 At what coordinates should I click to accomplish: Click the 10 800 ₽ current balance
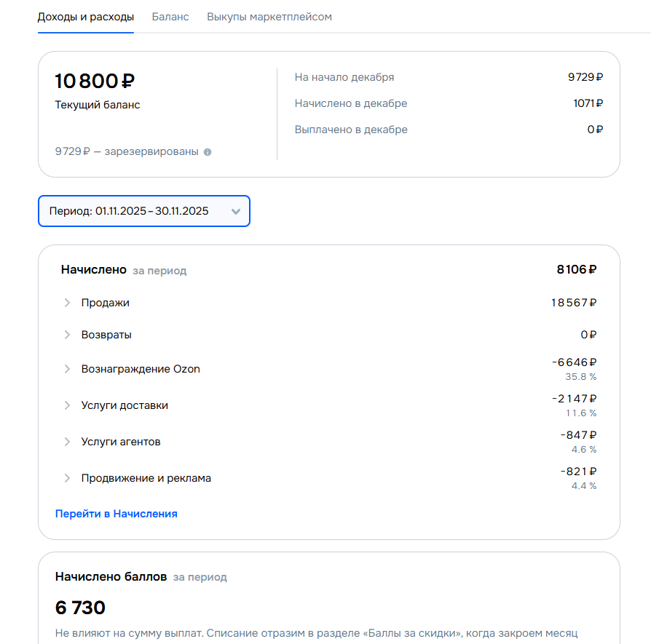[95, 81]
